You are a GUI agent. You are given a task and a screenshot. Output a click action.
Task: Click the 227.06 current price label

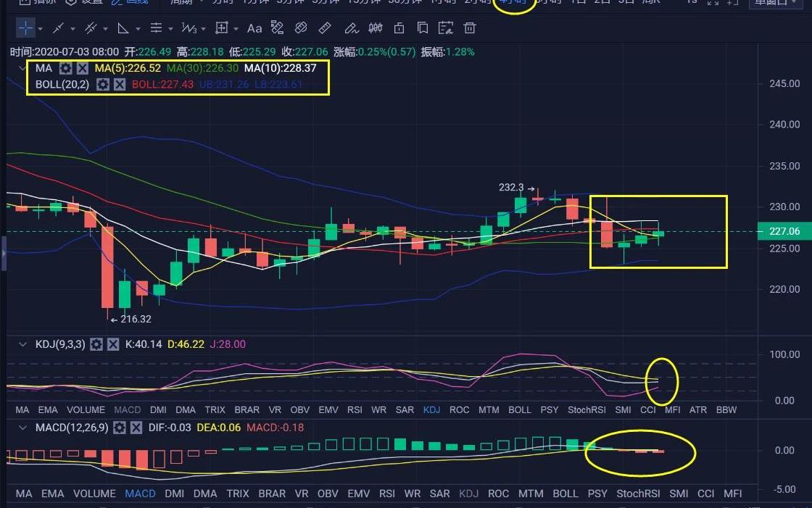coord(784,232)
